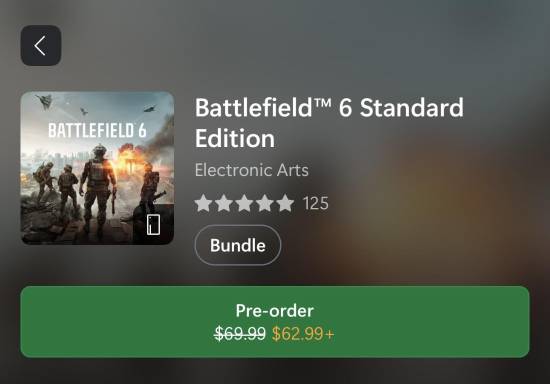Viewport: 550px width, 384px height.
Task: Click the Bundle tag pill
Action: 238,245
